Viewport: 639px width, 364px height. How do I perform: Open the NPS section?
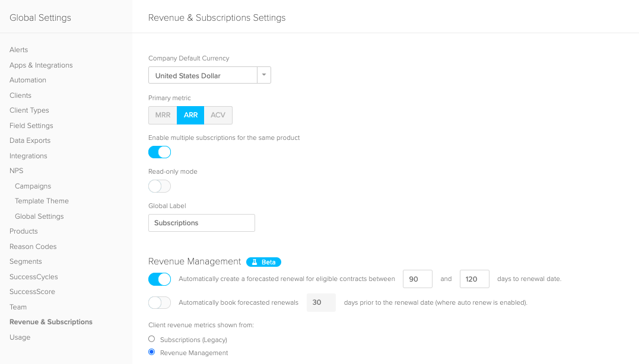[16, 171]
